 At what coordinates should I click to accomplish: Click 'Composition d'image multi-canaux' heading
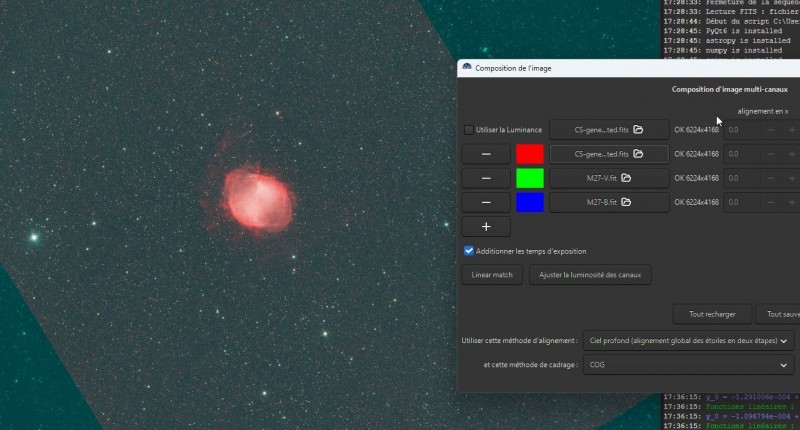coord(730,89)
